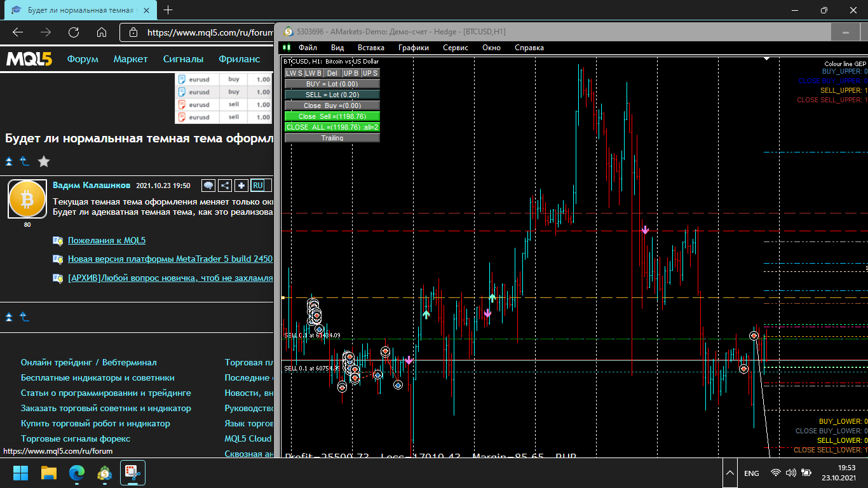Click the Snipping Tool taskbar icon

point(133,473)
